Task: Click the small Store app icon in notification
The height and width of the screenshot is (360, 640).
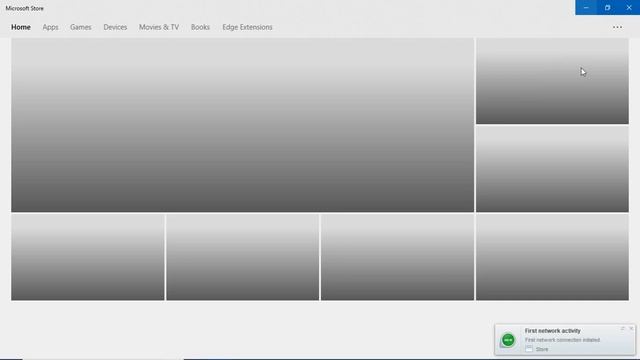Action: (x=529, y=349)
